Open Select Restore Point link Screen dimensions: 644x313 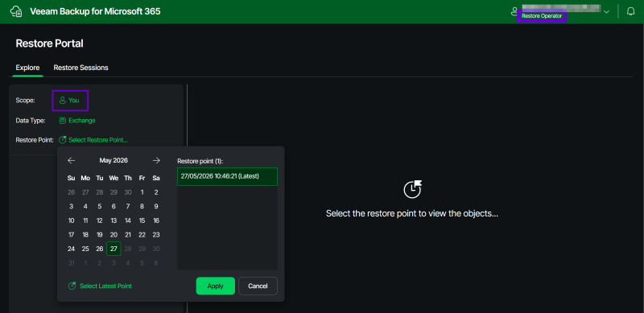(93, 140)
